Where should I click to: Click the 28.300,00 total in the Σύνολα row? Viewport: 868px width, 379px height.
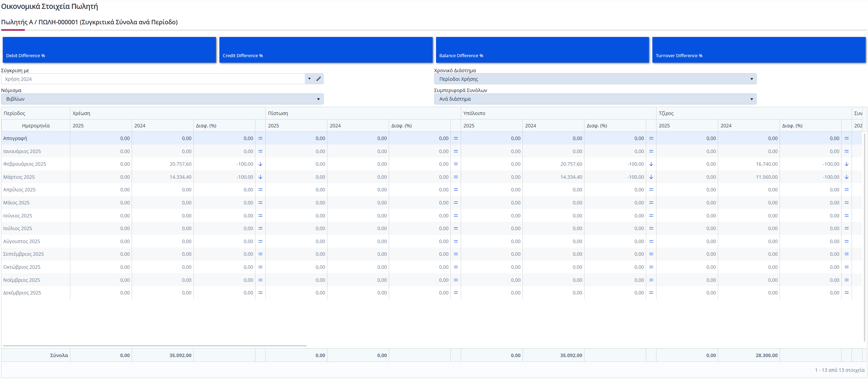(767, 355)
